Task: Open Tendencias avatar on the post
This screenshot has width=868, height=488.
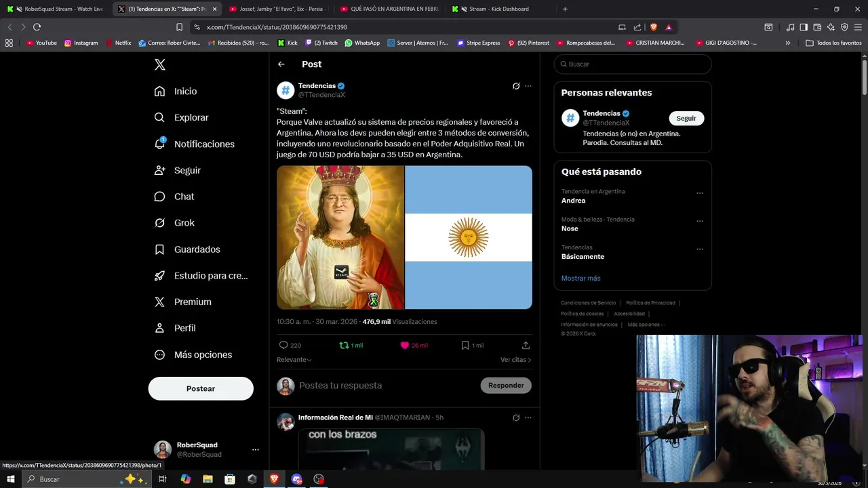Action: pos(285,90)
